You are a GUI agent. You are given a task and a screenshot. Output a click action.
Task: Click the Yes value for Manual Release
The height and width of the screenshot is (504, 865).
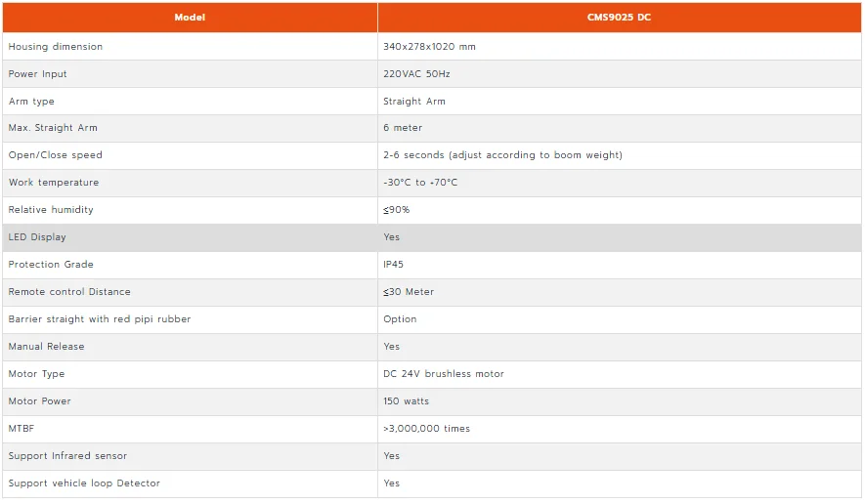pos(391,347)
